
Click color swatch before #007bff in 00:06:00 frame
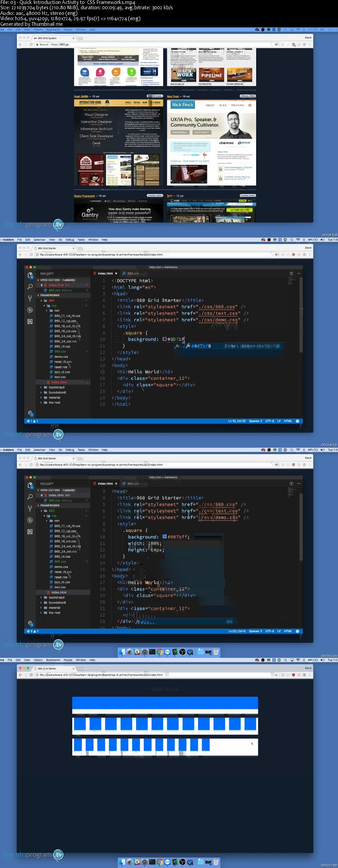click(x=165, y=537)
